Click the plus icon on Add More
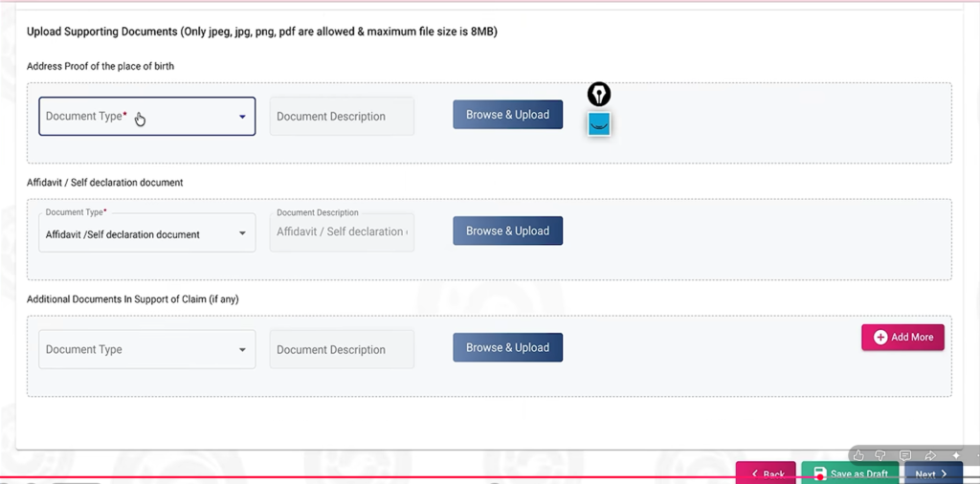Image resolution: width=980 pixels, height=484 pixels. coord(880,338)
